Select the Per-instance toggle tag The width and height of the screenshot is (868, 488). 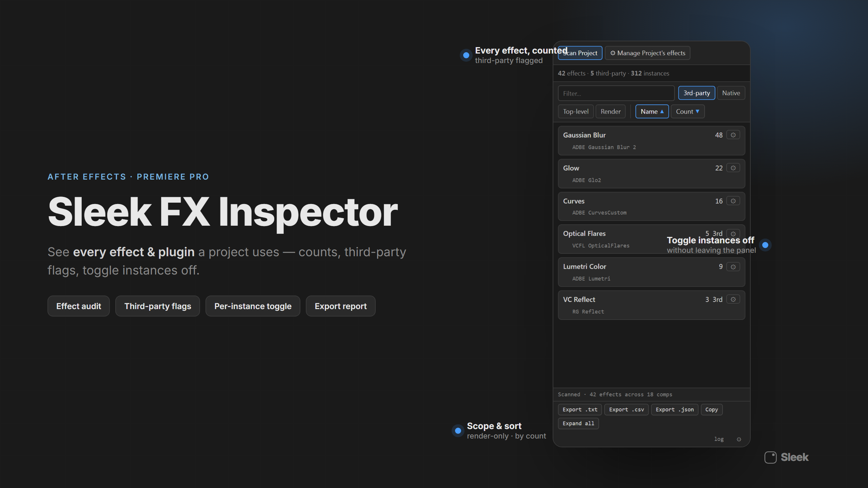pos(253,306)
